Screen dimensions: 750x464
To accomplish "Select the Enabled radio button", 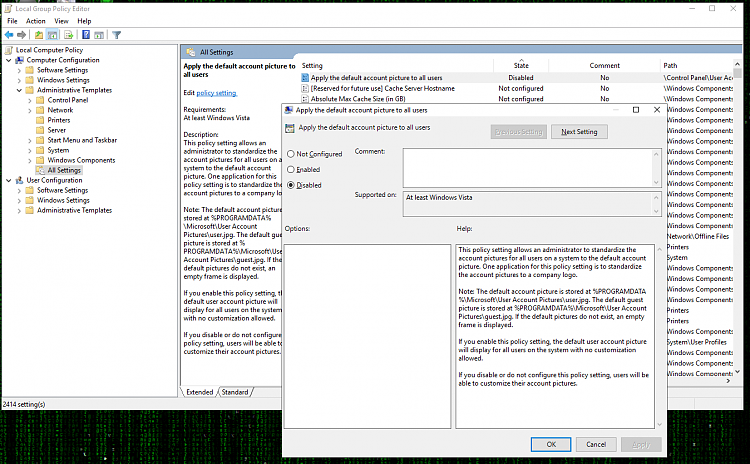I will (291, 169).
